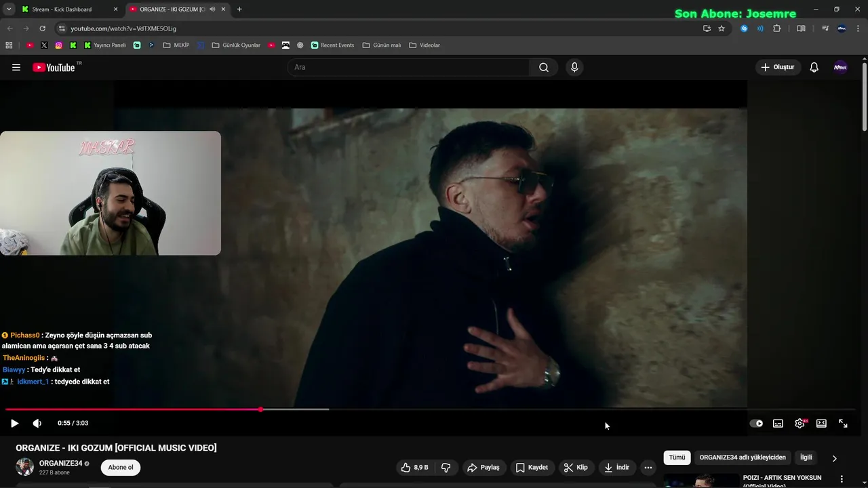868x488 pixels.
Task: Enter fullscreen mode in player
Action: click(x=843, y=423)
